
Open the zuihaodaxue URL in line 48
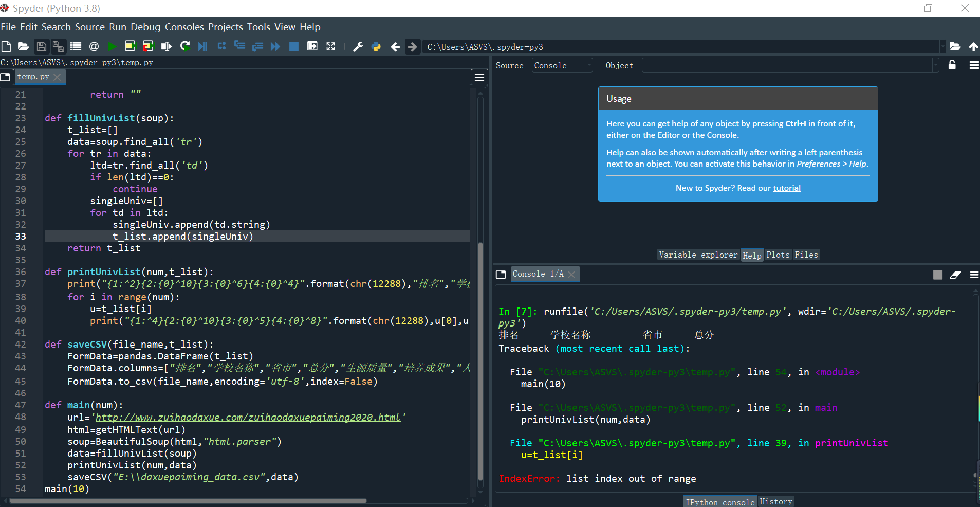[248, 418]
